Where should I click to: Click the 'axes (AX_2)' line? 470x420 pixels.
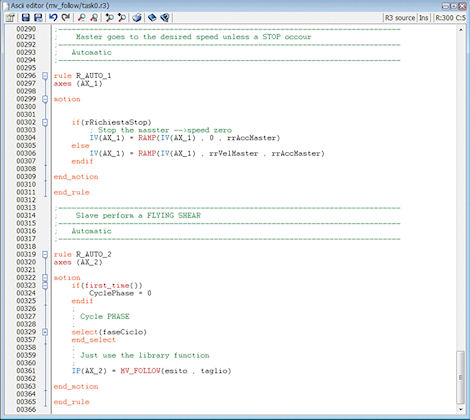point(78,262)
